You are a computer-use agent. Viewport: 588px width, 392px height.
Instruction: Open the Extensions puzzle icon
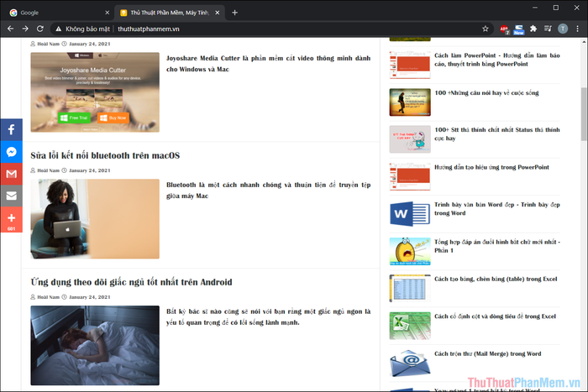(533, 29)
